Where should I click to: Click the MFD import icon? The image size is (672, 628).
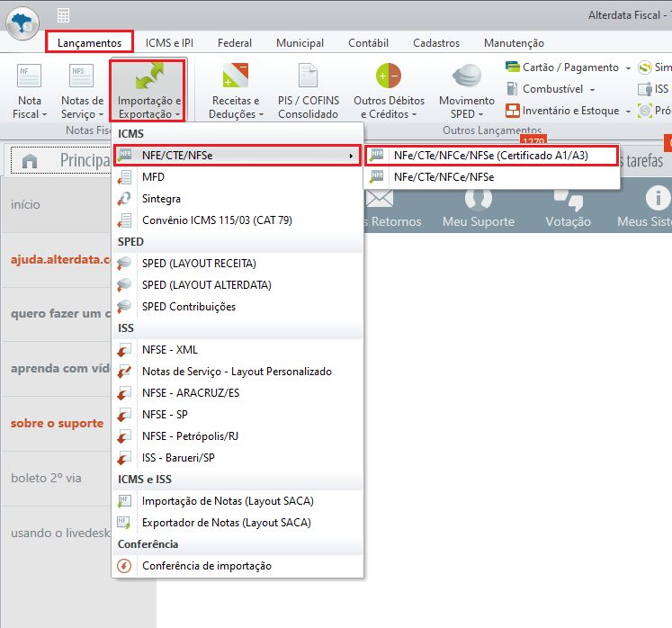[x=124, y=177]
